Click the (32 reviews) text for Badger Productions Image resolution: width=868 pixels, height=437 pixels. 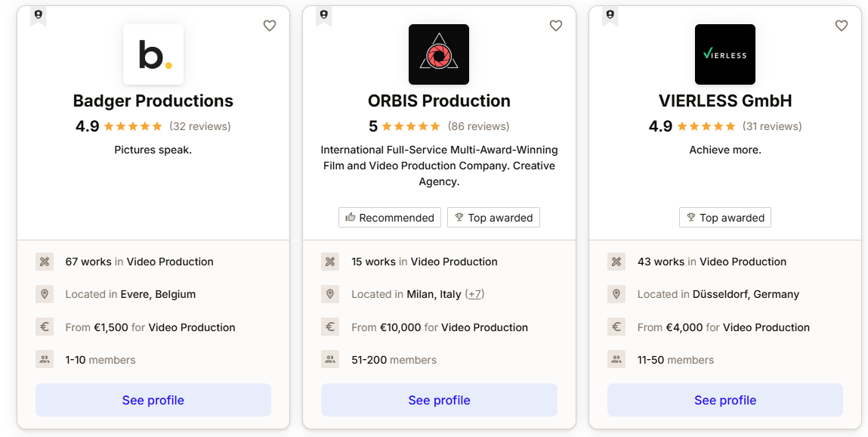click(x=200, y=126)
